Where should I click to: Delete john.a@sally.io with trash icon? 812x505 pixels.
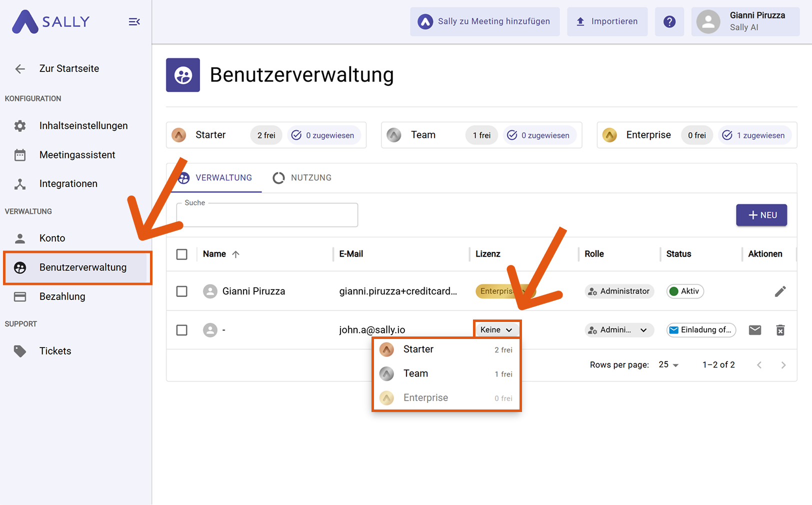click(780, 330)
